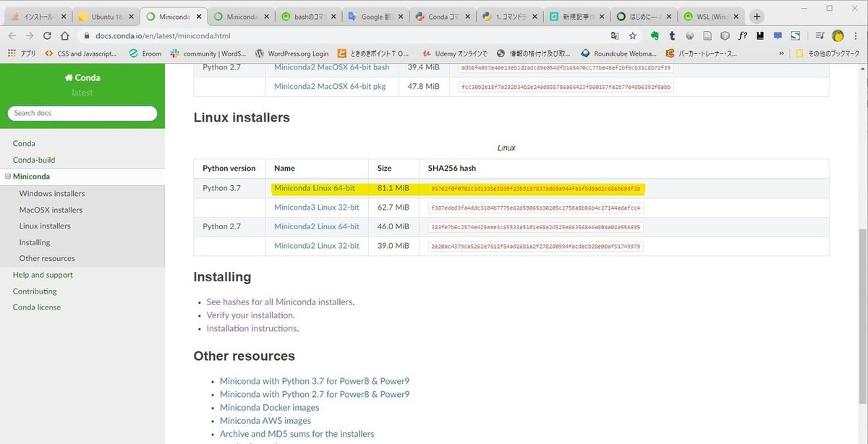Open Google Translate for this page
This screenshot has width=868, height=444.
point(615,35)
